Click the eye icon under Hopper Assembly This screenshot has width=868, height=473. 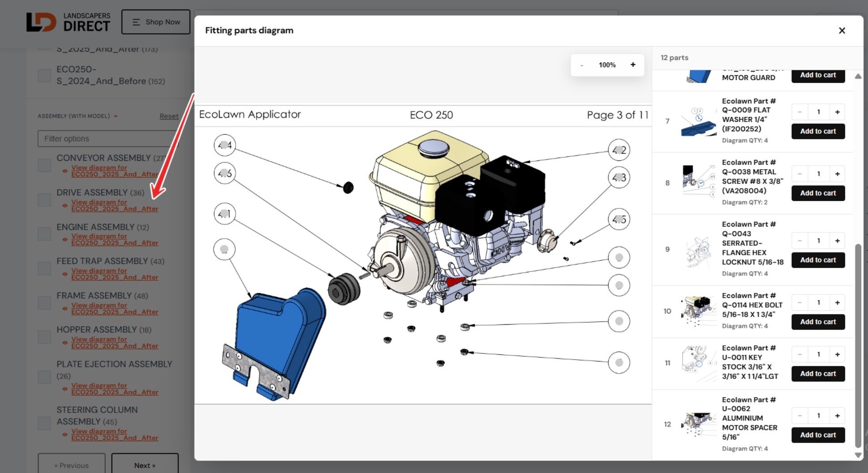[x=65, y=343]
